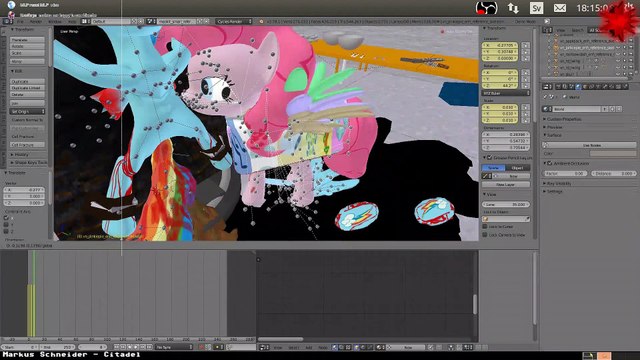Toggle Constraint Axis Y checkbox
The width and height of the screenshot is (640, 360).
click(x=6, y=224)
